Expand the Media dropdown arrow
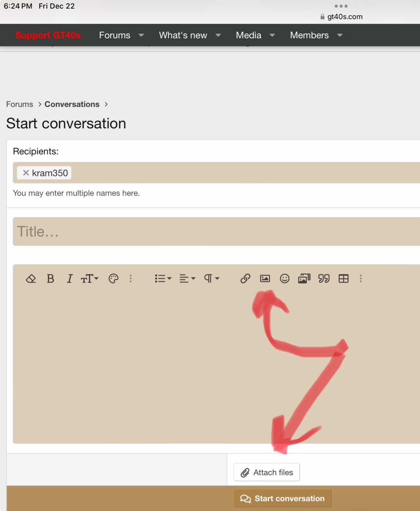 (x=272, y=35)
